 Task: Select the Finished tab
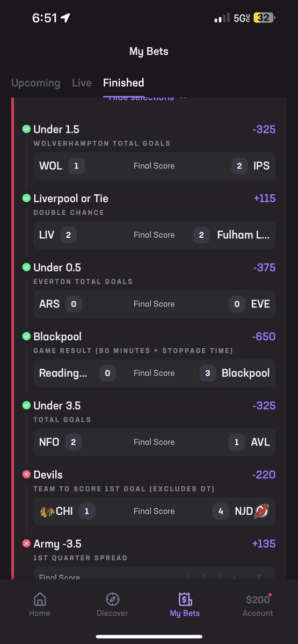tap(123, 83)
